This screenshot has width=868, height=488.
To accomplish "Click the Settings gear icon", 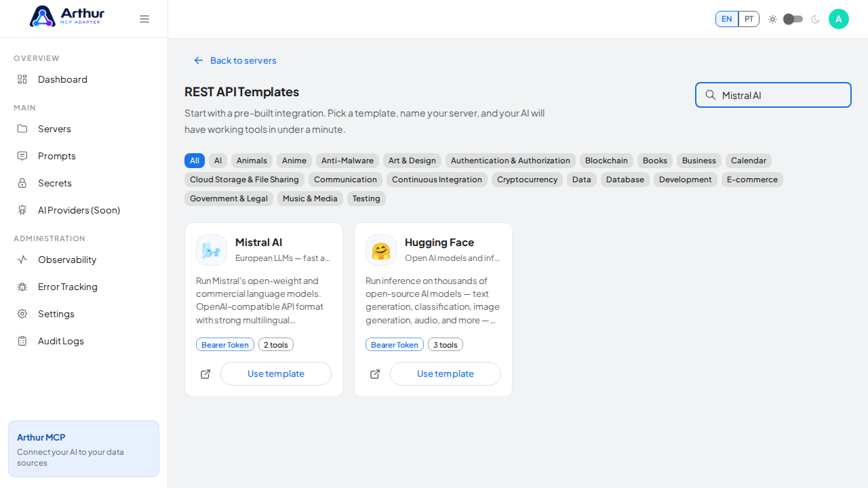I will point(22,314).
